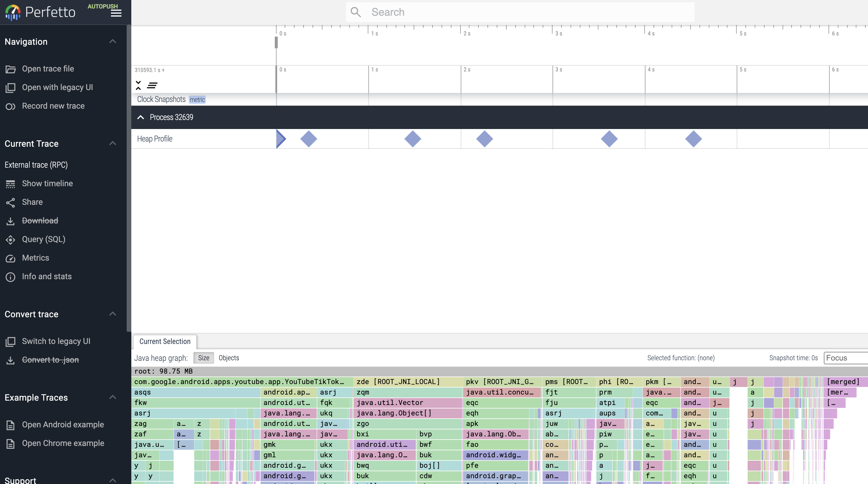
Task: Open the hamburger menu beside AUTOPUSH
Action: point(116,13)
